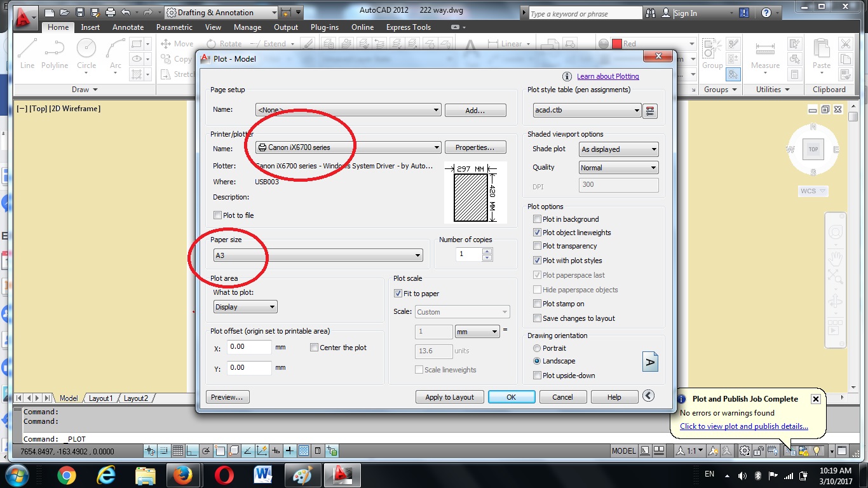
Task: Click the Preview... button
Action: coord(227,397)
